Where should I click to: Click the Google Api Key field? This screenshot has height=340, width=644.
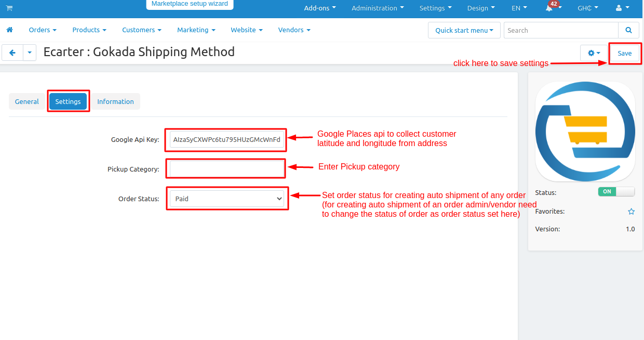[x=227, y=139]
